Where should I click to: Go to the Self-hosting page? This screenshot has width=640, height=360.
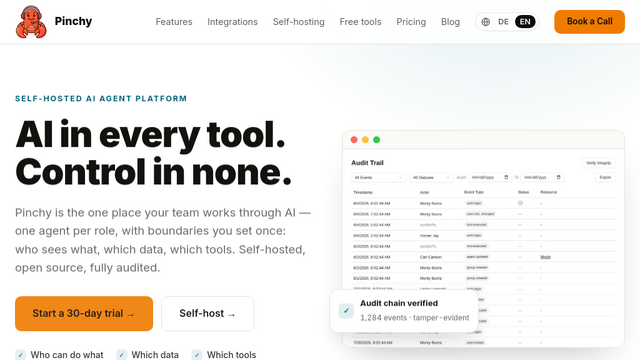[299, 22]
